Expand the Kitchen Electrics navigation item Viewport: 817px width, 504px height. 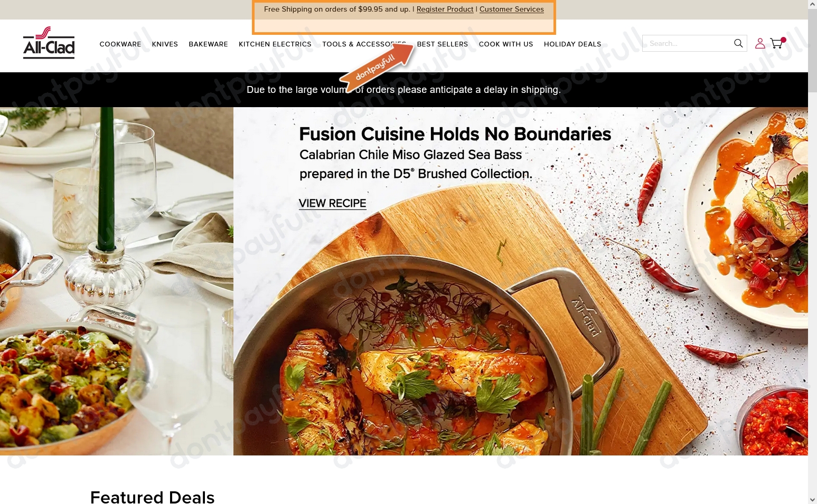click(x=275, y=44)
